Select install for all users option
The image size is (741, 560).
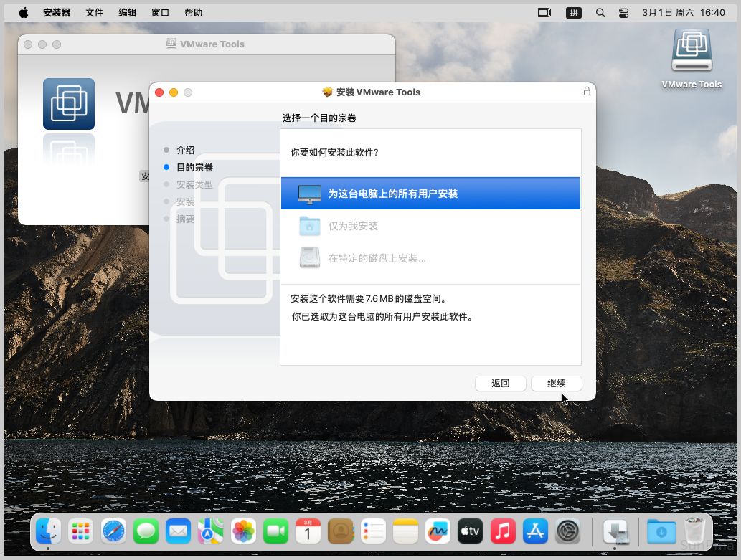coord(430,194)
